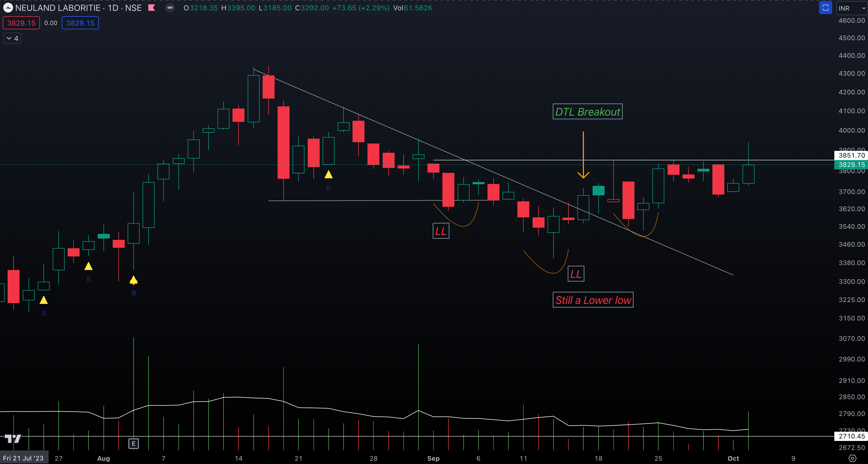Click the 2710.45 price label on axis
The height and width of the screenshot is (464, 868).
[x=851, y=436]
